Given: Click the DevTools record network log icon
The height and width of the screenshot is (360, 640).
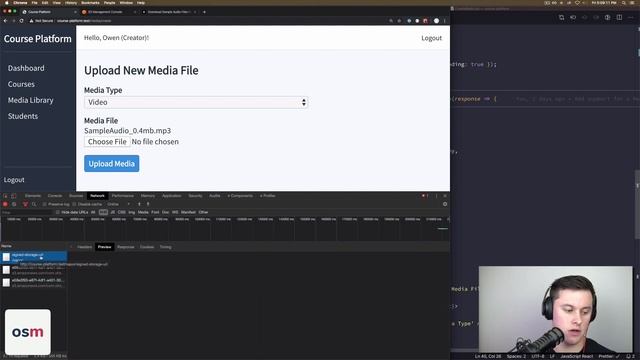Looking at the screenshot, I should 5,204.
